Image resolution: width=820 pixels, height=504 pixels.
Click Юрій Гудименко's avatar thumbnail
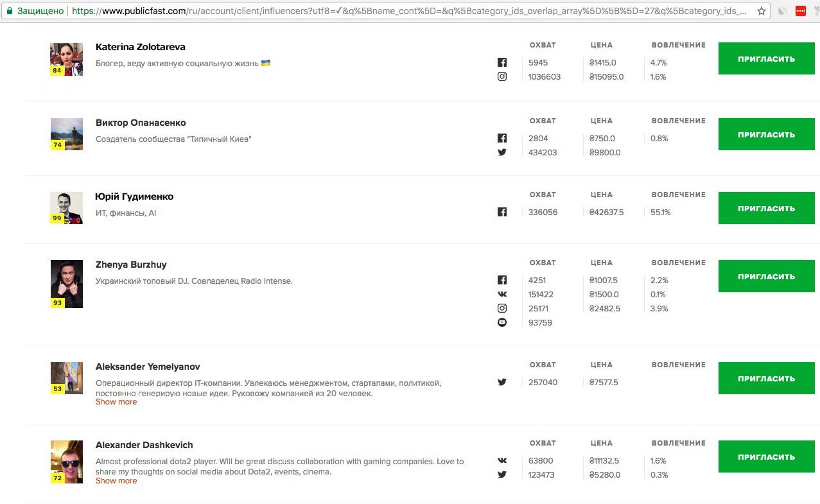click(x=67, y=208)
